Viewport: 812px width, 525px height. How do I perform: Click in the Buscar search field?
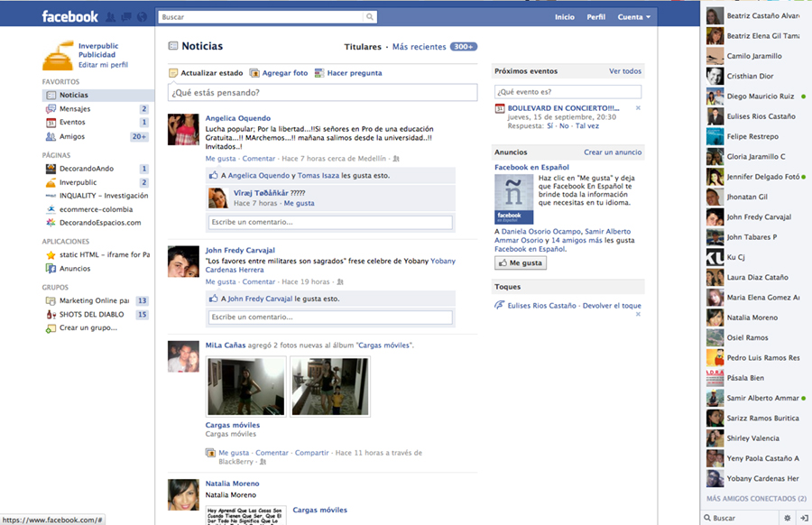[261, 17]
